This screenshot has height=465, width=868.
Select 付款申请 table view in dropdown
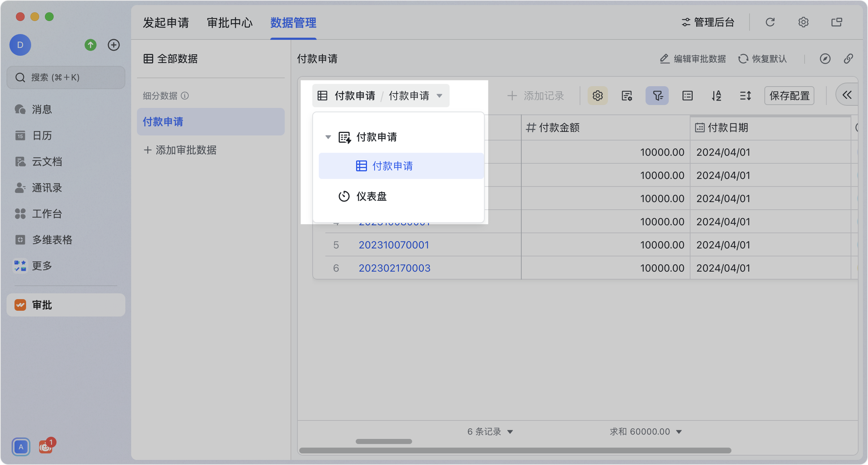click(401, 166)
